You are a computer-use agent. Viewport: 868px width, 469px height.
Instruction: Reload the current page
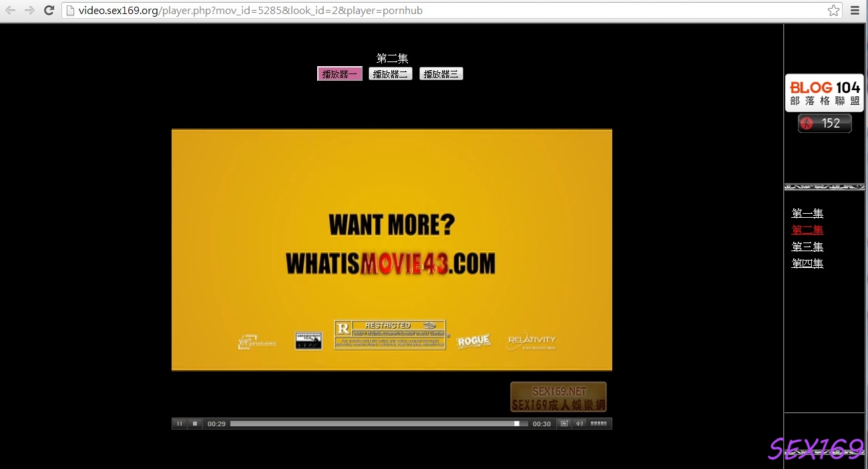(49, 11)
